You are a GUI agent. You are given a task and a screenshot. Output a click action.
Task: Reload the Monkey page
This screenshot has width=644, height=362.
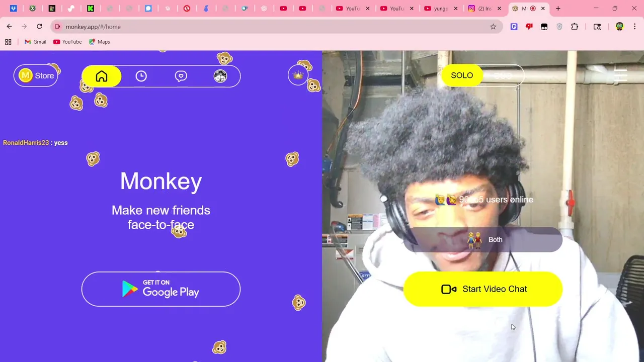pos(39,27)
